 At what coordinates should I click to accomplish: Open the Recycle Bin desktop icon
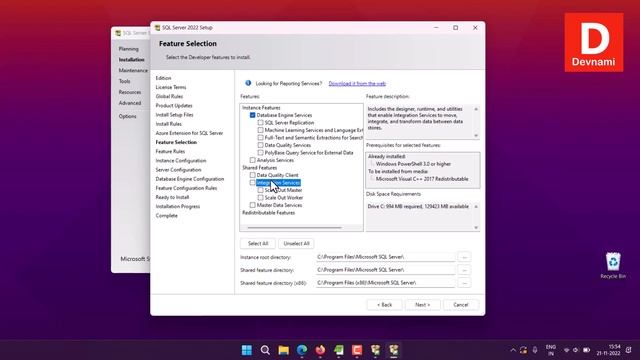click(x=613, y=265)
